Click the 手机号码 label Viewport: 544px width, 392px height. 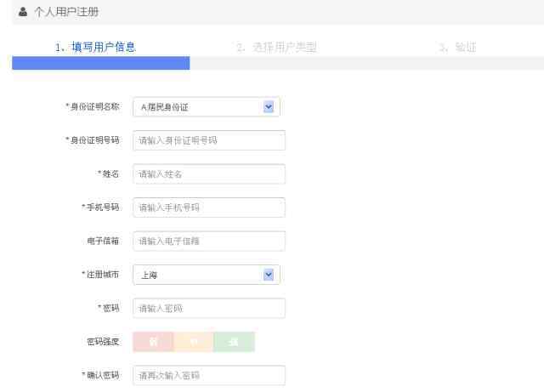pos(100,207)
